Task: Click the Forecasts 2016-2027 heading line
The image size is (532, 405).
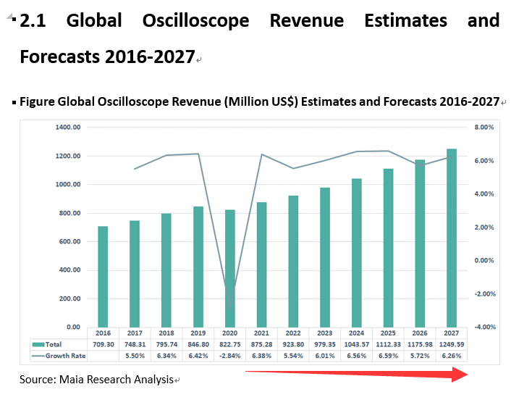Action: 107,57
